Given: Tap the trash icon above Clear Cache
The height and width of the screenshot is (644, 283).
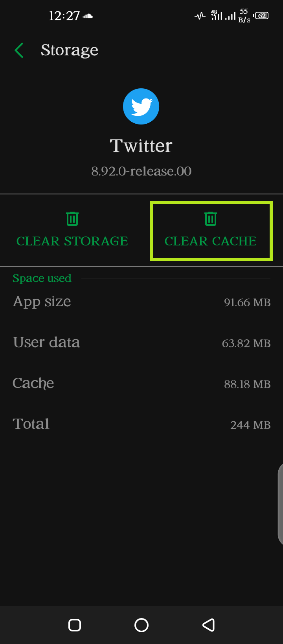Looking at the screenshot, I should pyautogui.click(x=211, y=219).
